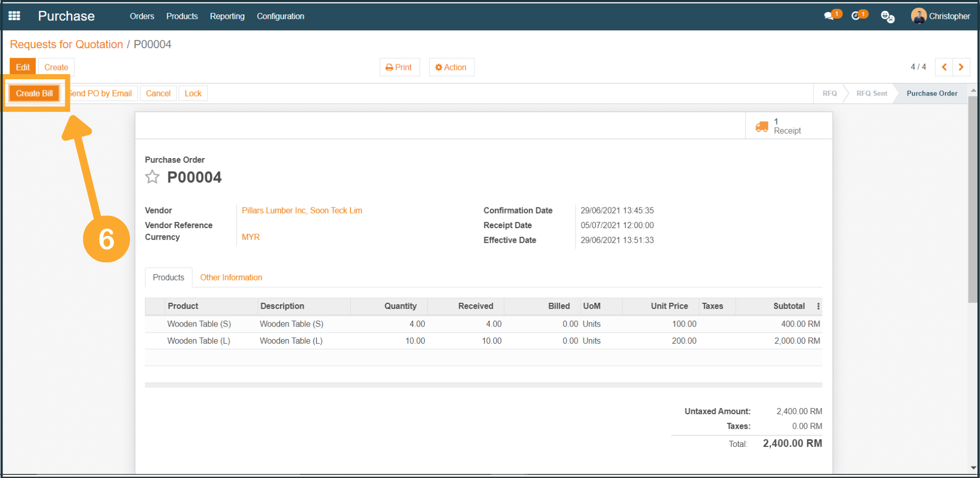Go to the previous record arrow
Viewport: 980px width, 478px height.
point(944,67)
